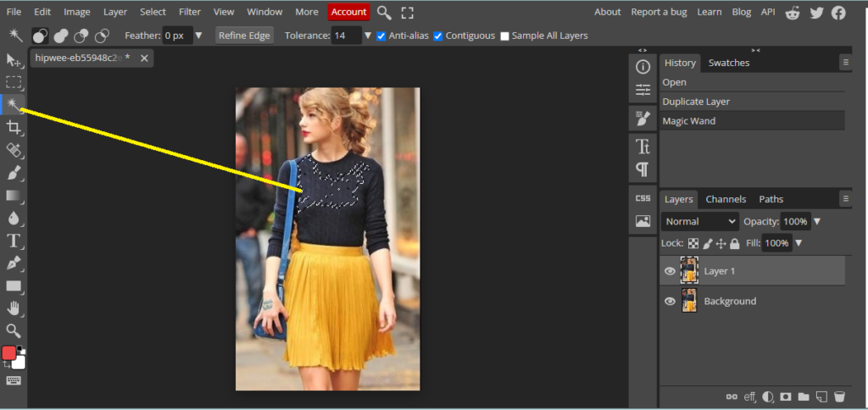Delete layer with trash icon
Viewport: 868px width, 410px height.
tap(839, 396)
